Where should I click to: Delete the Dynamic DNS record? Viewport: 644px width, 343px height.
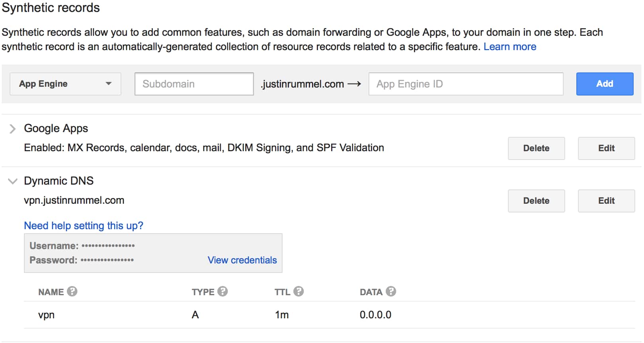[x=536, y=201]
